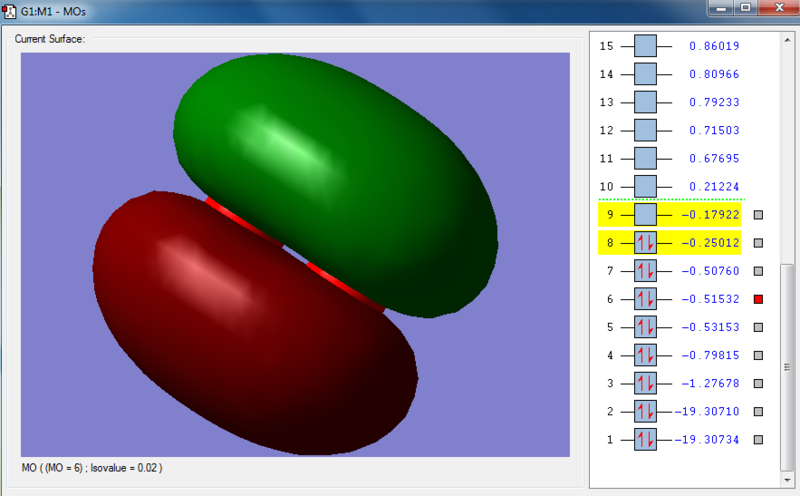800x496 pixels.
Task: Click energy value 0.79233
Action: tap(714, 102)
